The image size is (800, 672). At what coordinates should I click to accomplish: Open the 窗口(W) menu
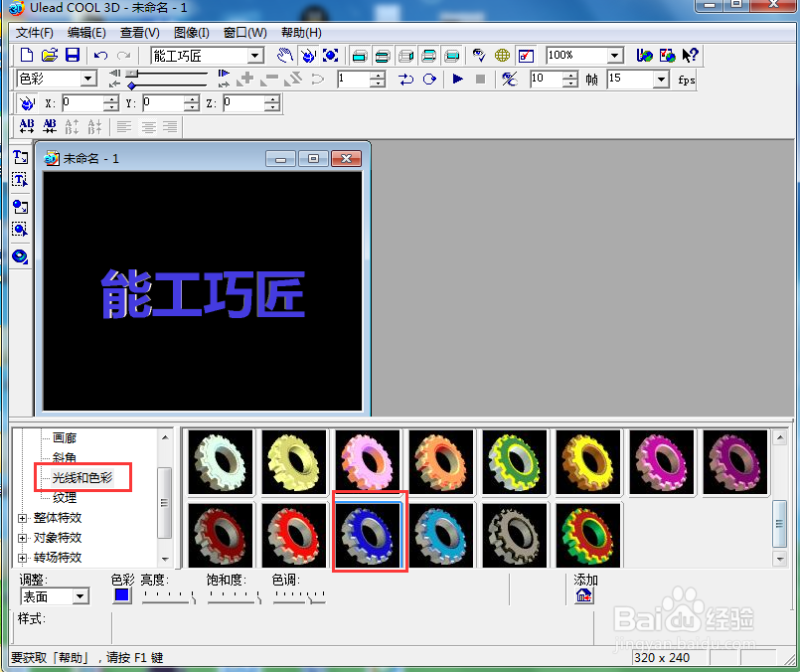244,33
